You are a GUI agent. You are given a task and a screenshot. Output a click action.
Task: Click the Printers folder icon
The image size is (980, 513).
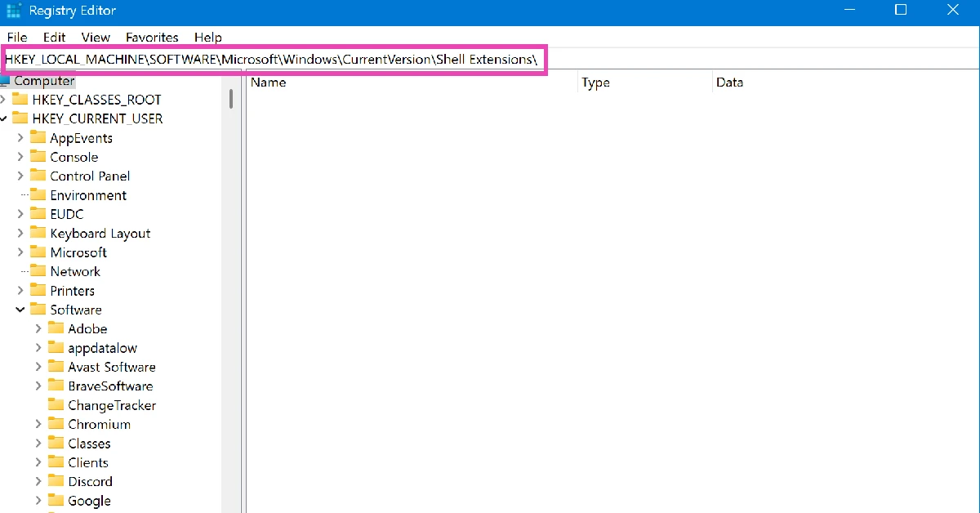(x=38, y=290)
